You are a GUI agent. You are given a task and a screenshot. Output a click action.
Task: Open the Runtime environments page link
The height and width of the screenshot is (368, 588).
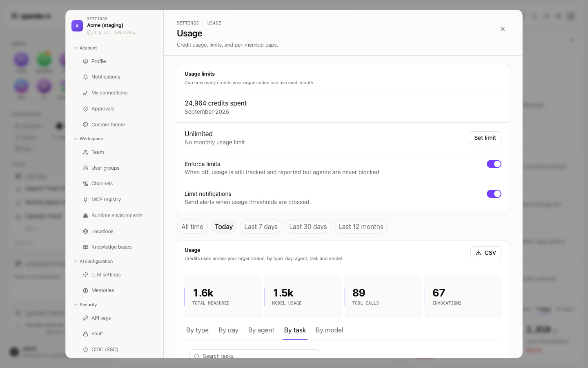pos(117,215)
